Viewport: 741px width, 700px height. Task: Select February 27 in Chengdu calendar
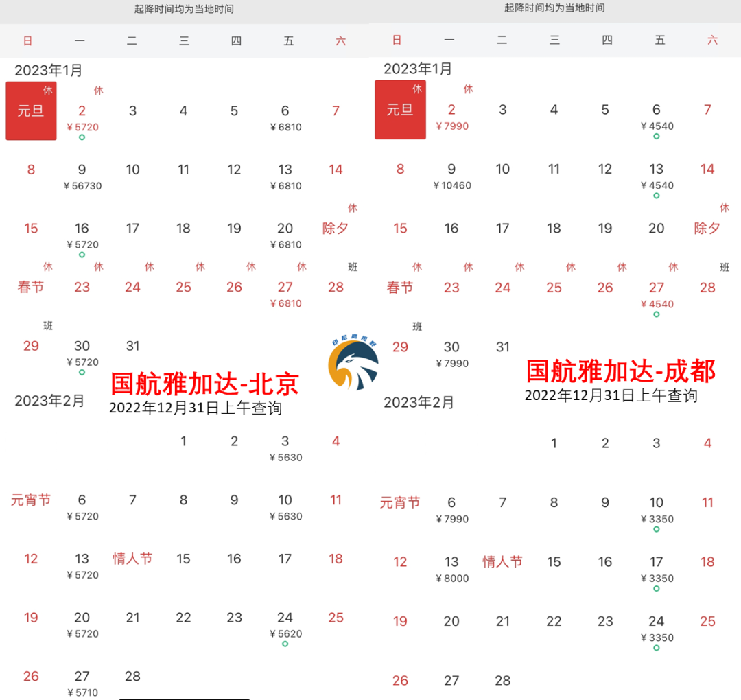[x=451, y=681]
